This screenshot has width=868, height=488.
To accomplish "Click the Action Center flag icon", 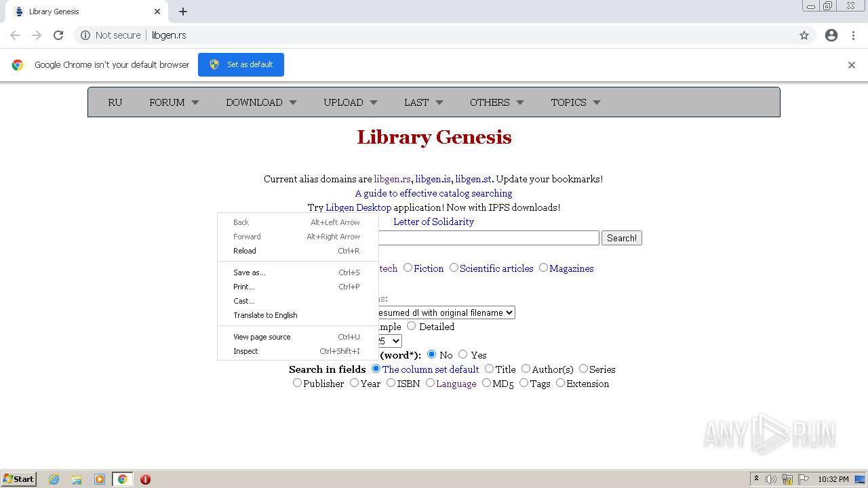I will pyautogui.click(x=804, y=479).
